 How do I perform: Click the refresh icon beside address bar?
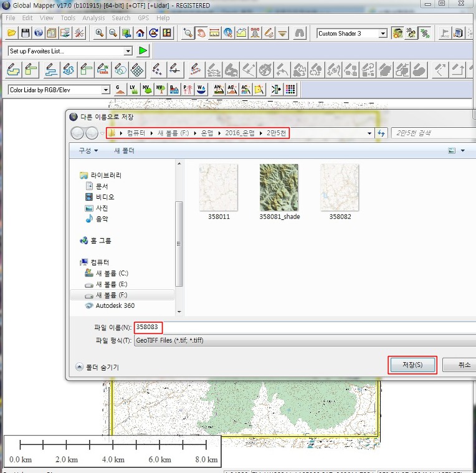pyautogui.click(x=381, y=133)
